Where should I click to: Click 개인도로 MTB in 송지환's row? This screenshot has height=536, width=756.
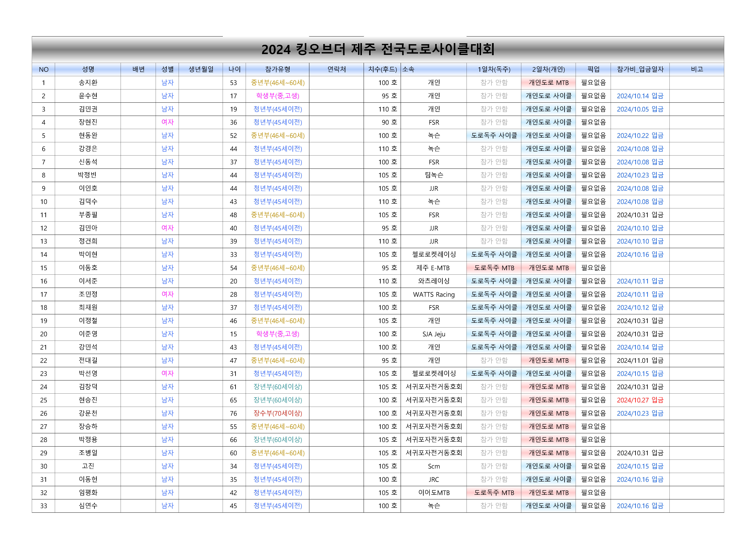pyautogui.click(x=548, y=83)
